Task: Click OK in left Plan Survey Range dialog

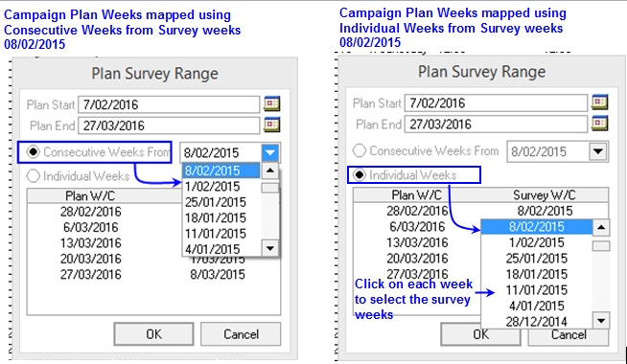Action: click(x=154, y=334)
